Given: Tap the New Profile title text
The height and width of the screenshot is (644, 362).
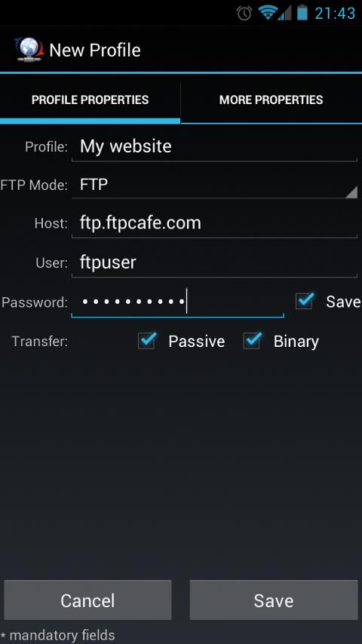Looking at the screenshot, I should pos(95,51).
